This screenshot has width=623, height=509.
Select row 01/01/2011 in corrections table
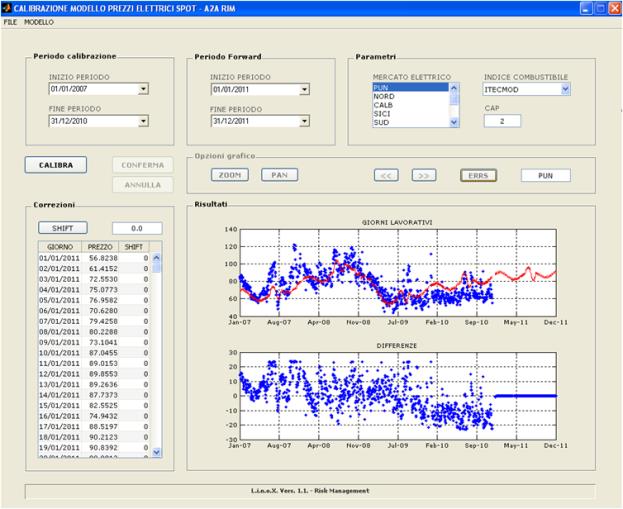94,258
